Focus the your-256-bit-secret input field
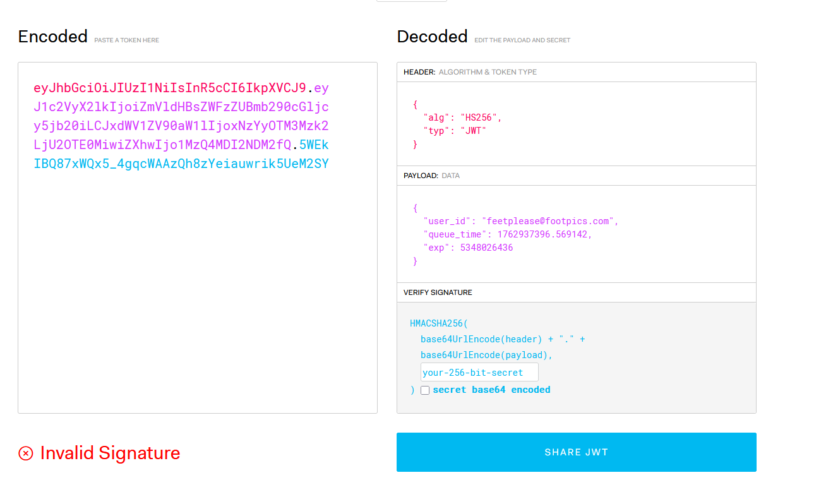This screenshot has width=821, height=504. 479,372
